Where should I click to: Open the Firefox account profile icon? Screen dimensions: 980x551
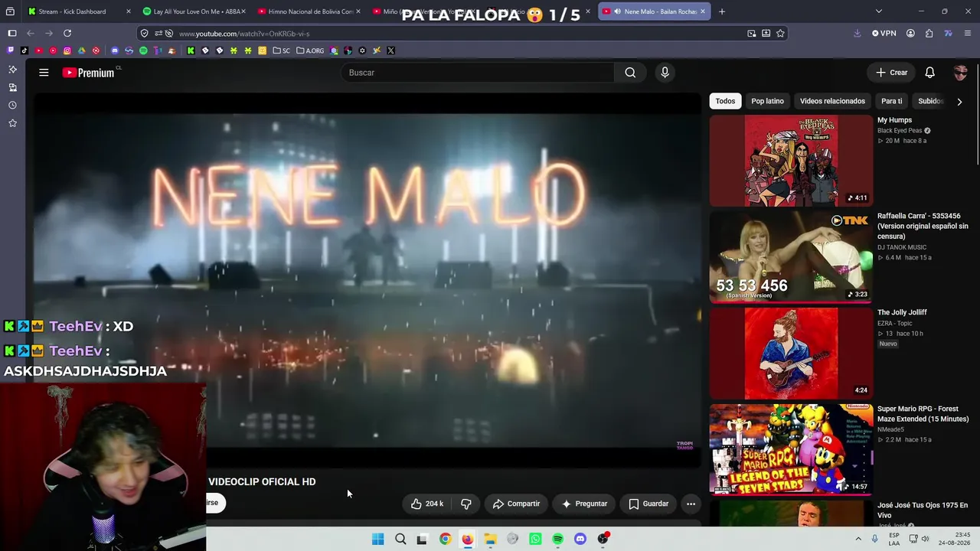(910, 33)
